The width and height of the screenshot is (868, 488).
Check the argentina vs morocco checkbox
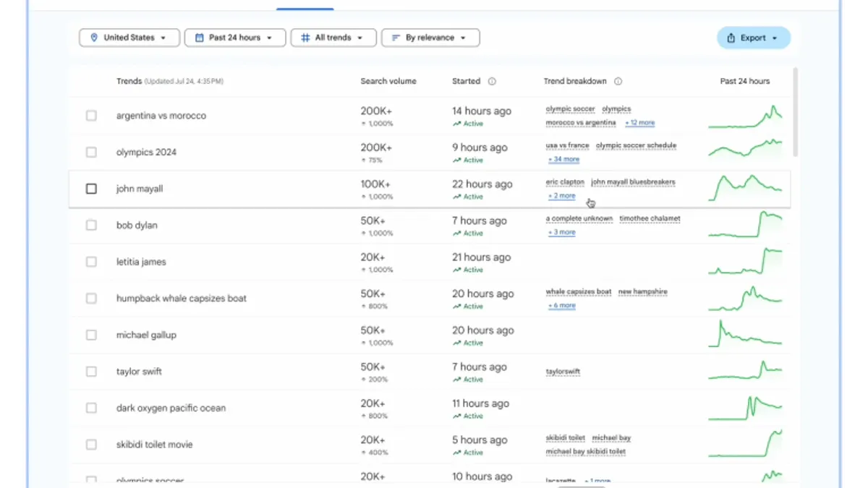[91, 116]
